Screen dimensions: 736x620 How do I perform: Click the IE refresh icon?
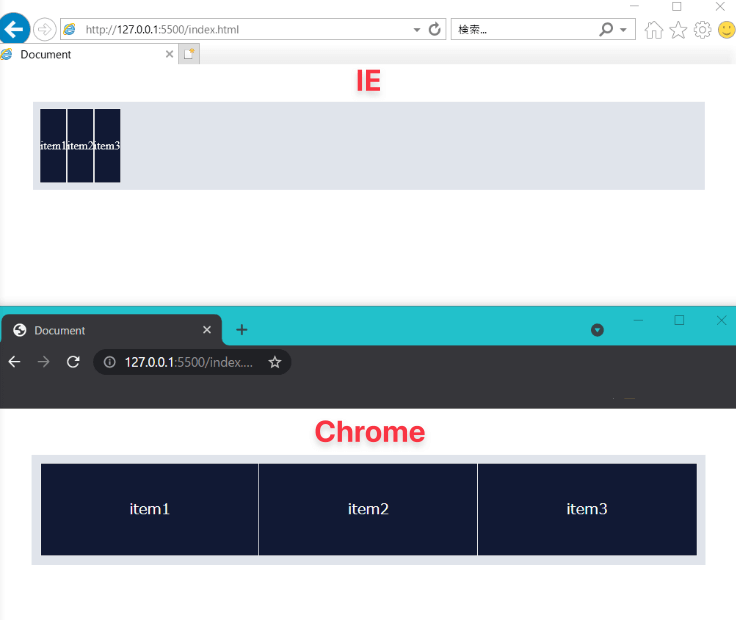click(435, 29)
